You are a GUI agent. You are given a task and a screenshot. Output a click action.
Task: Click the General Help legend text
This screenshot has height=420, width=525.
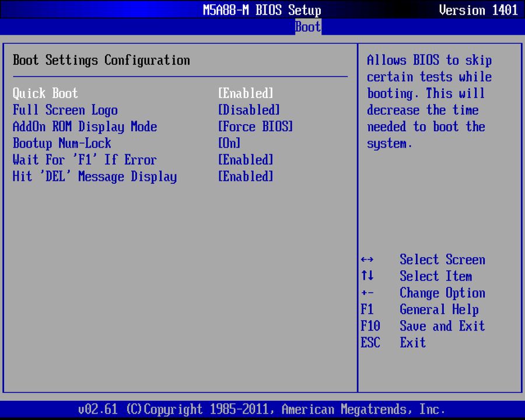[x=439, y=310]
